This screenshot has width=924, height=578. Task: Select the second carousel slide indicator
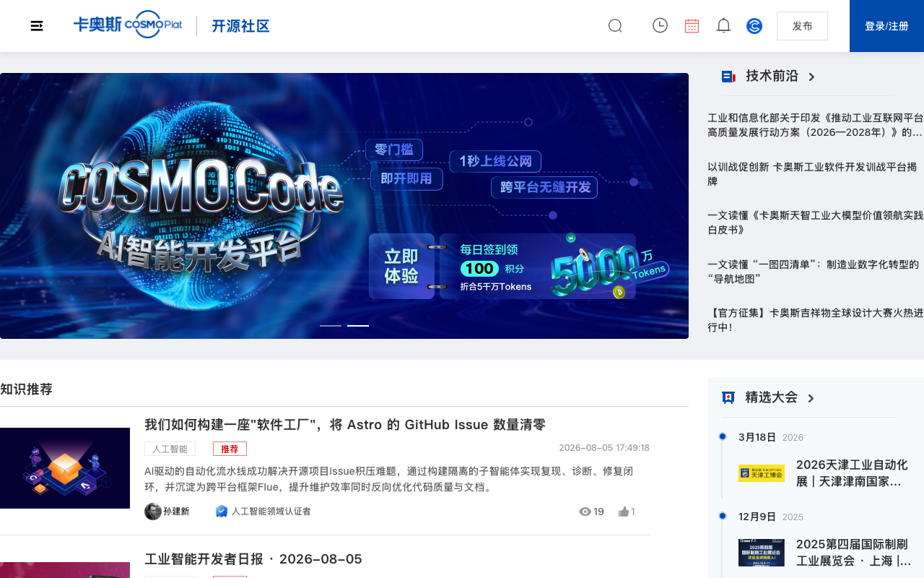pyautogui.click(x=358, y=326)
